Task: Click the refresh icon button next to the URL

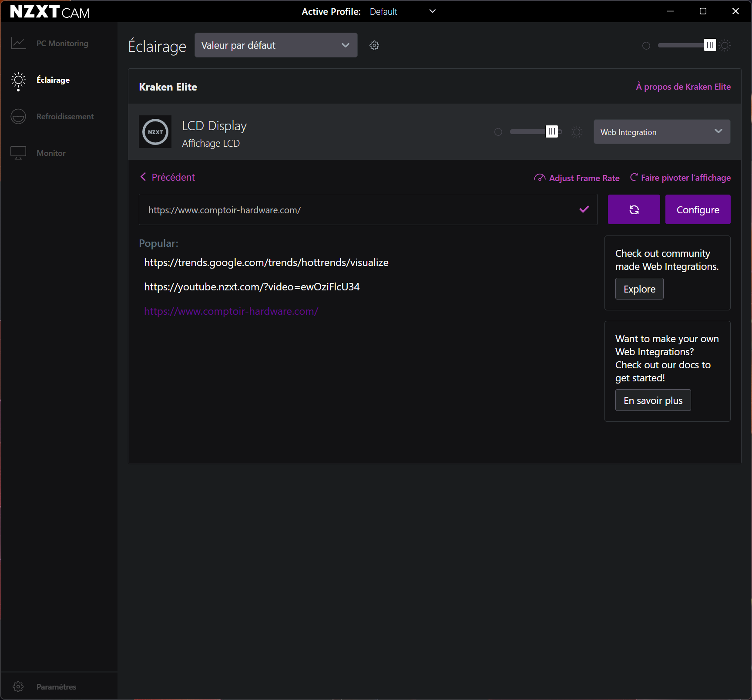Action: (x=634, y=210)
